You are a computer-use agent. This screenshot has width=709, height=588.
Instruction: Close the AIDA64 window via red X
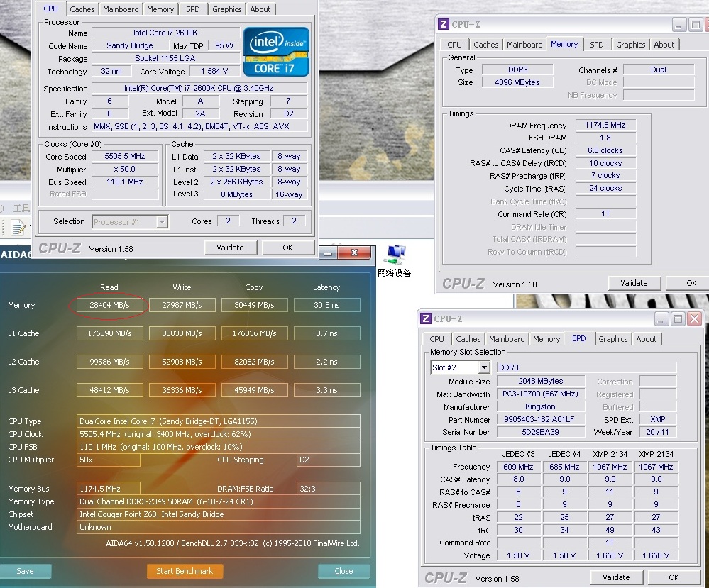pyautogui.click(x=354, y=253)
